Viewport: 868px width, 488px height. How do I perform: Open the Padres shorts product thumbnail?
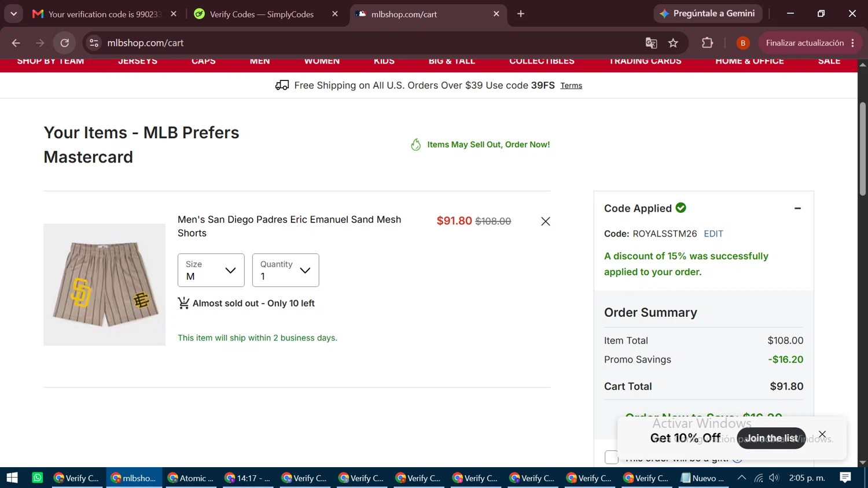(x=104, y=284)
